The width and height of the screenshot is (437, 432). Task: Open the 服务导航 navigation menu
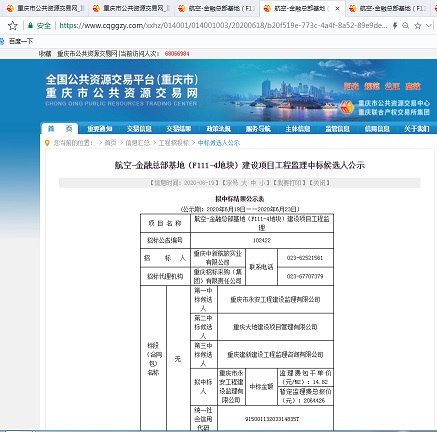(x=258, y=129)
